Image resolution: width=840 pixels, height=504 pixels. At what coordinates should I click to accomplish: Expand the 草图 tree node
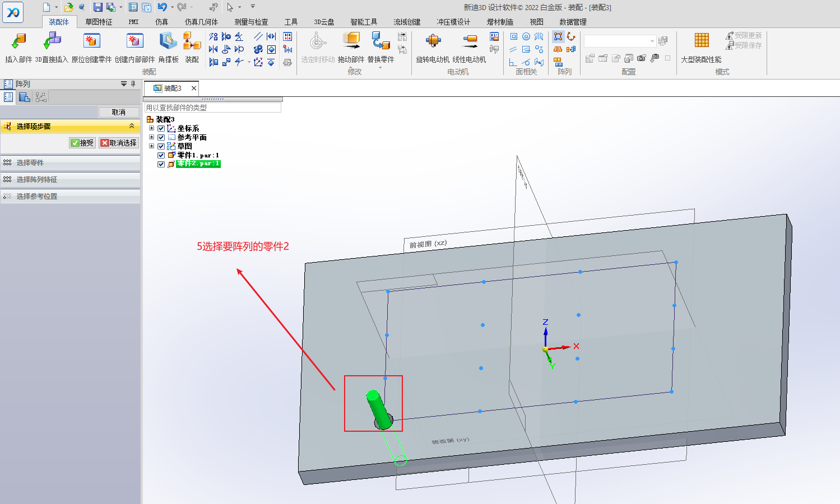pos(151,146)
